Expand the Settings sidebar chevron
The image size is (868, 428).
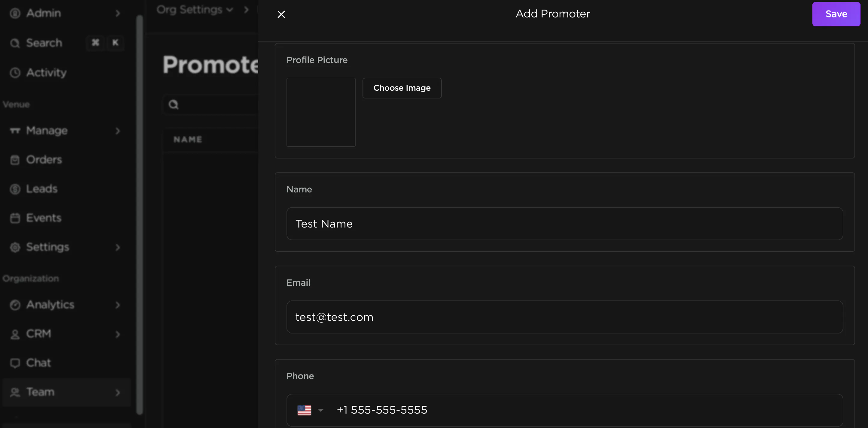coord(118,248)
